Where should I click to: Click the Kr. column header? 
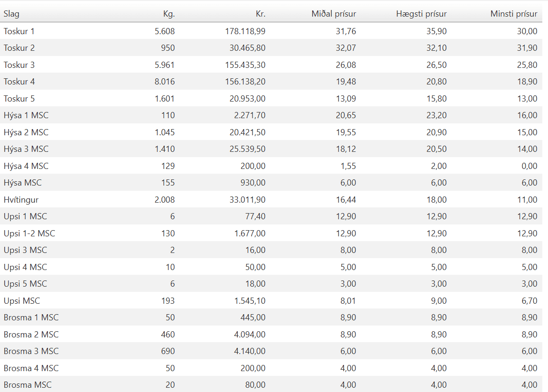click(260, 14)
